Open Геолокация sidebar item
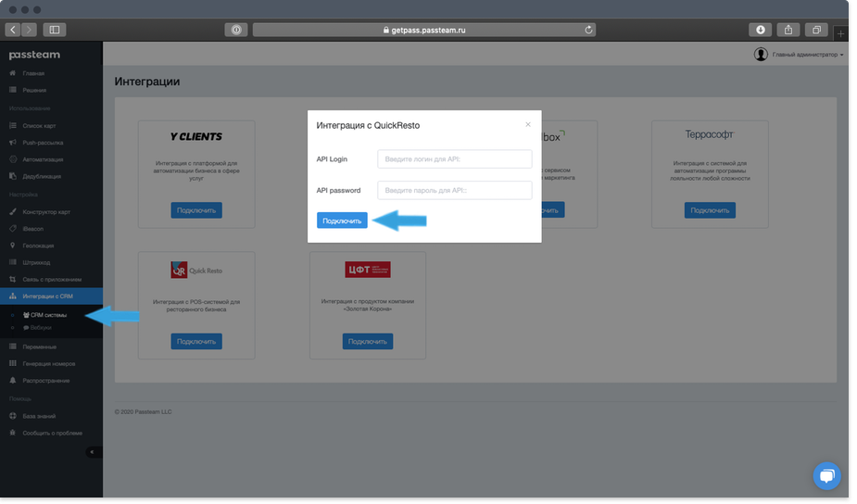The image size is (857, 504). 38,246
